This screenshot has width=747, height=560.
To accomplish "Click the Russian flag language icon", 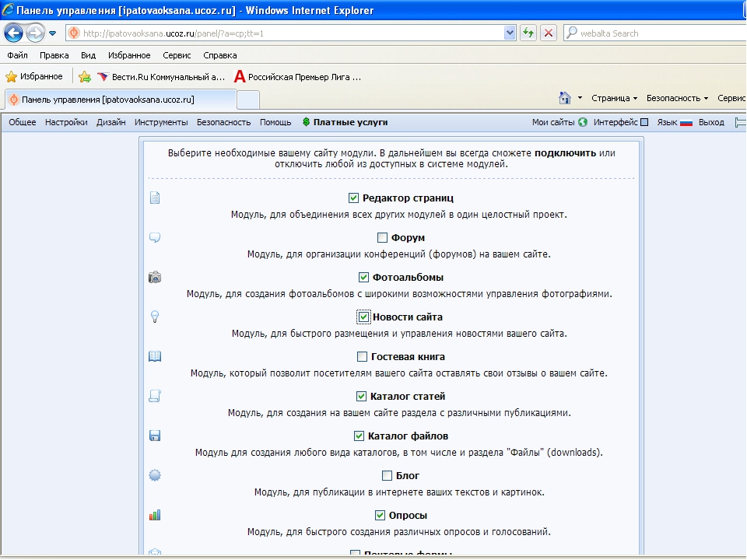I will coord(686,123).
